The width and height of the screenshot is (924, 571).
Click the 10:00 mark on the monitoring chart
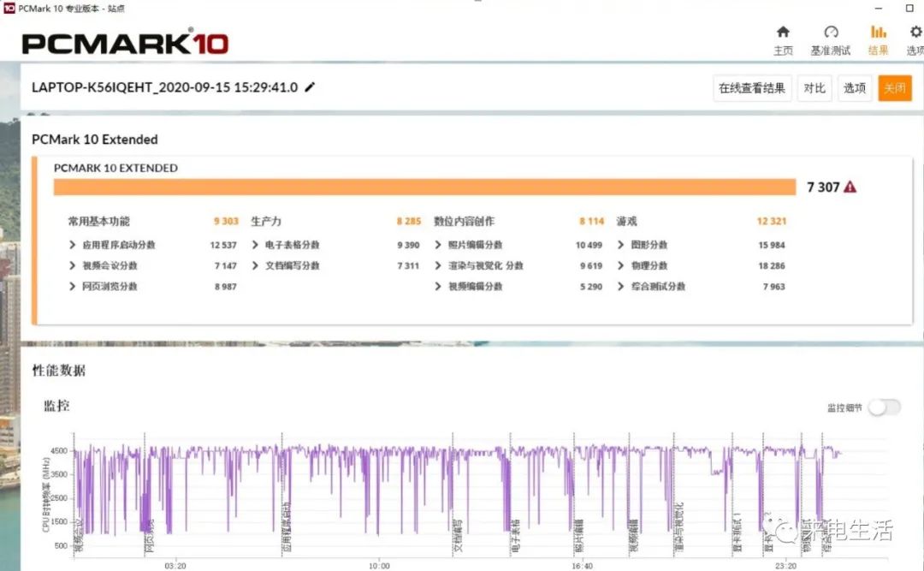(x=379, y=565)
